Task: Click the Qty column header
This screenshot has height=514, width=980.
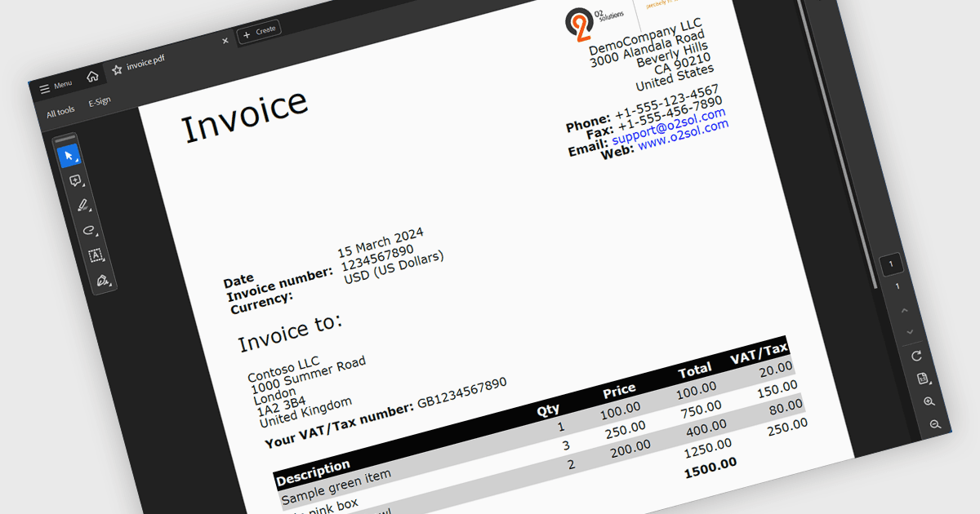Action: 548,410
